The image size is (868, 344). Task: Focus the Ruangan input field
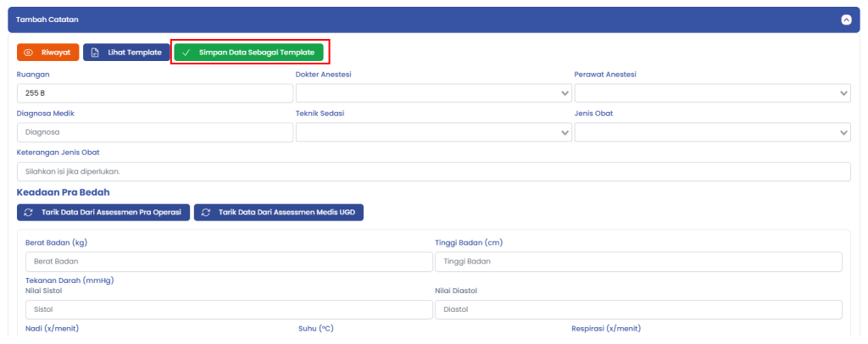(154, 92)
